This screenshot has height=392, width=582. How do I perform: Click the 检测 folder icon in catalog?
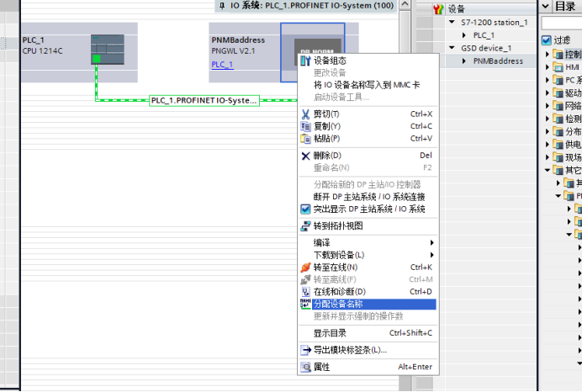click(558, 119)
